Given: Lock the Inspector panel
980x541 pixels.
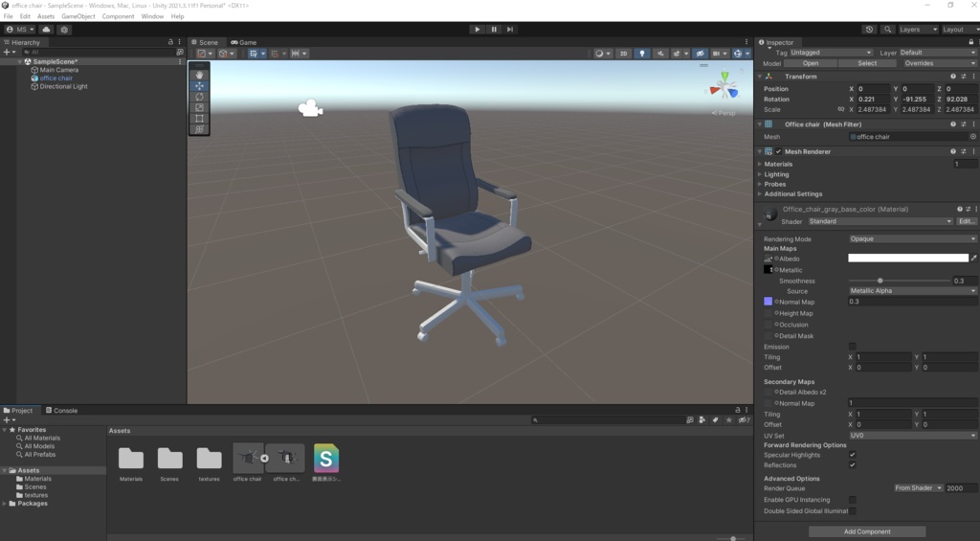Looking at the screenshot, I should click(x=971, y=42).
